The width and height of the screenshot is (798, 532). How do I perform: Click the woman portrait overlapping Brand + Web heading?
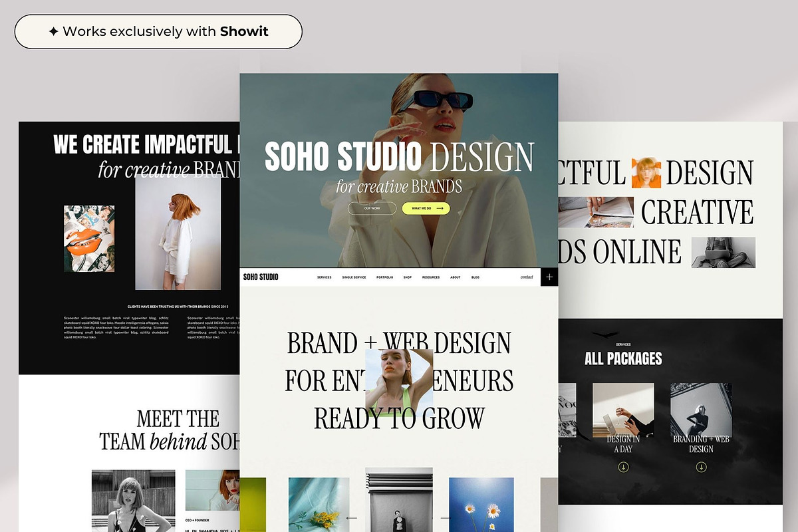pyautogui.click(x=399, y=383)
